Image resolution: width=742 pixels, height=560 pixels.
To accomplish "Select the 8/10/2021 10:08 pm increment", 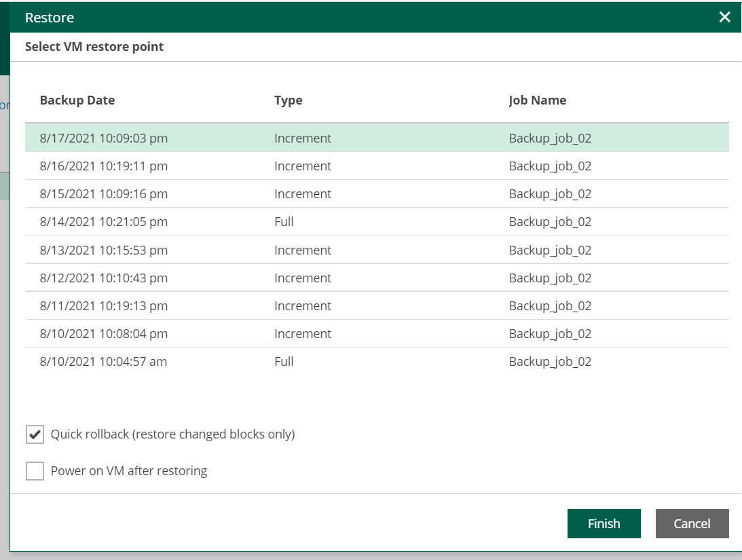I will point(272,333).
